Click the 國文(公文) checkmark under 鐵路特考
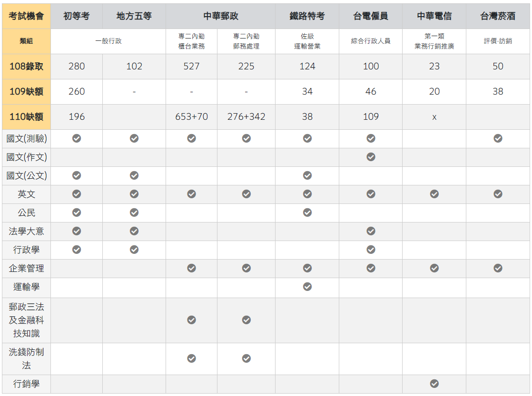 [307, 175]
